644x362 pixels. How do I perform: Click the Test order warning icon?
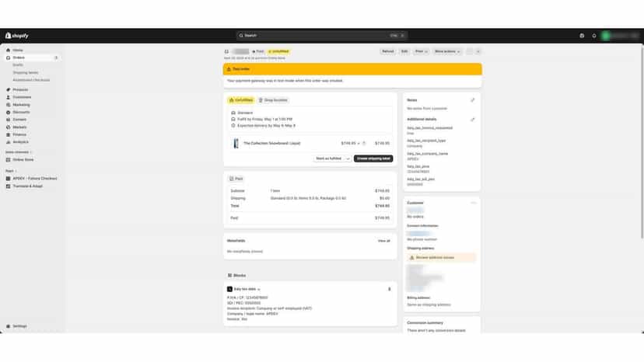tap(229, 69)
